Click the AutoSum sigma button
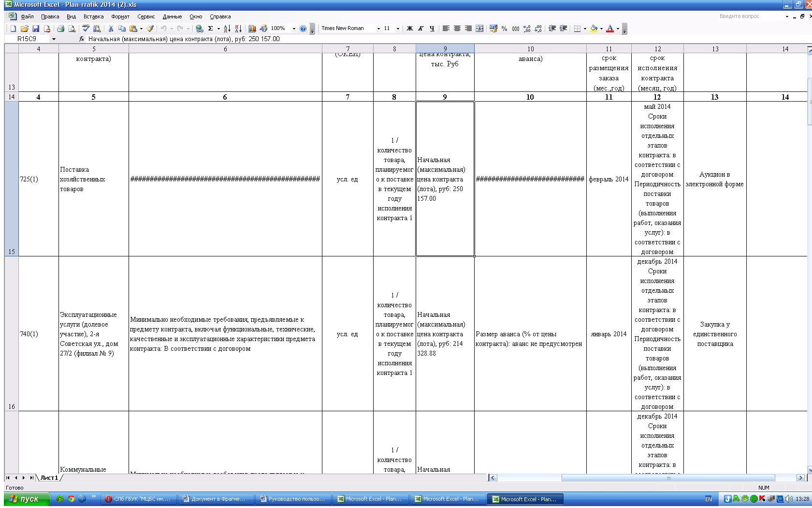The image size is (812, 508). [x=211, y=29]
